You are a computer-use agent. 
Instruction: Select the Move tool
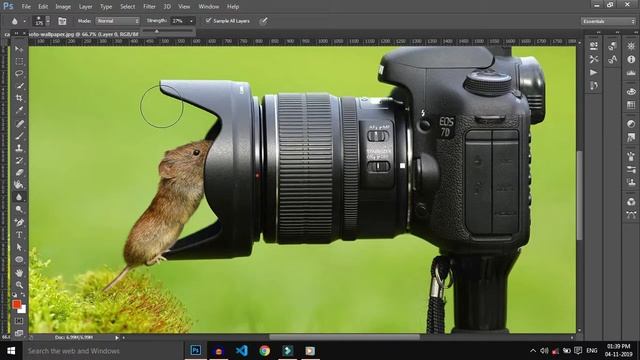(19, 49)
